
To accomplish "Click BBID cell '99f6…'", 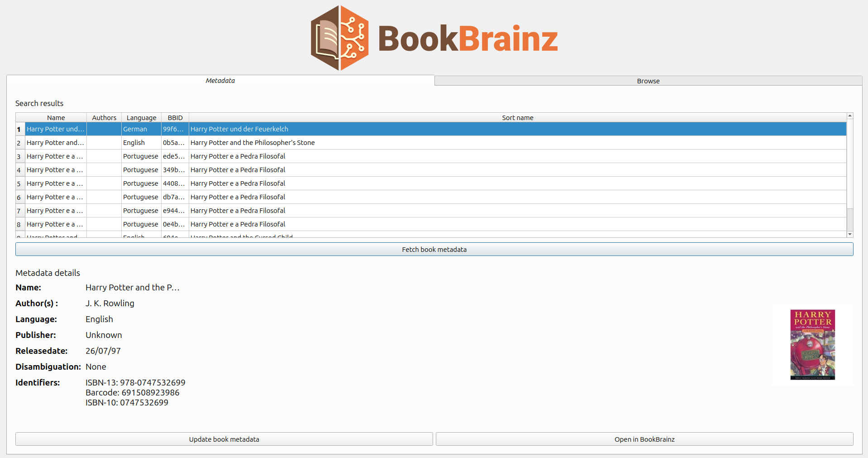I will pos(175,129).
